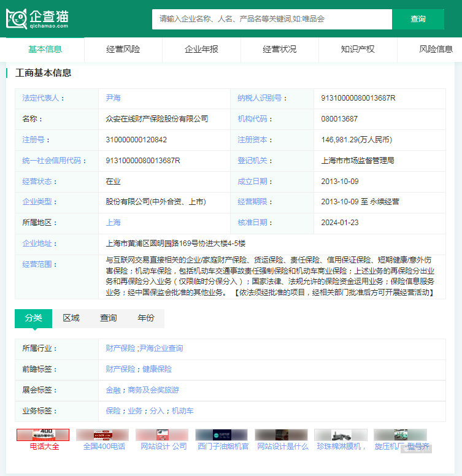Switch to the 经营风险 tab
This screenshot has width=462, height=476.
pos(123,50)
